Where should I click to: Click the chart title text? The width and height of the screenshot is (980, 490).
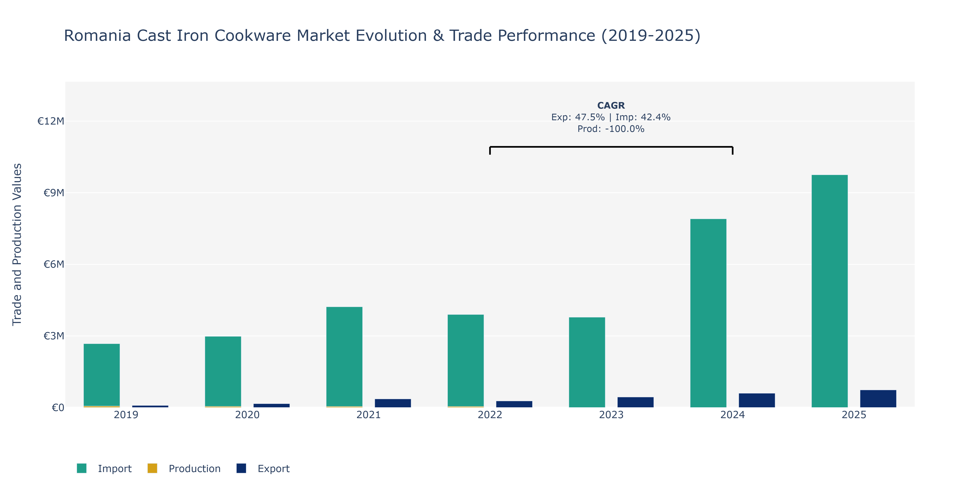(382, 35)
